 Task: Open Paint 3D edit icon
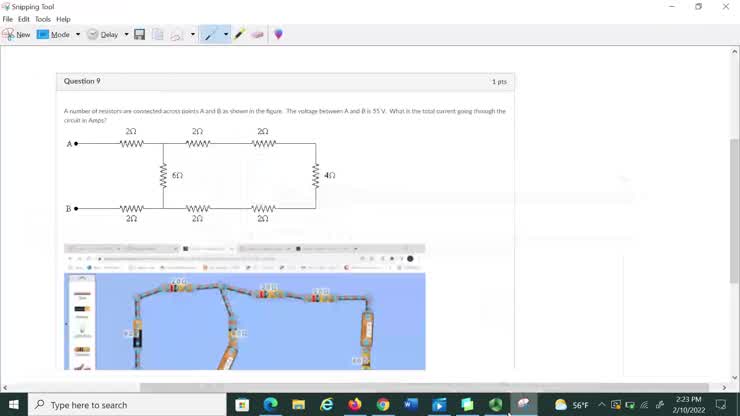tap(278, 34)
